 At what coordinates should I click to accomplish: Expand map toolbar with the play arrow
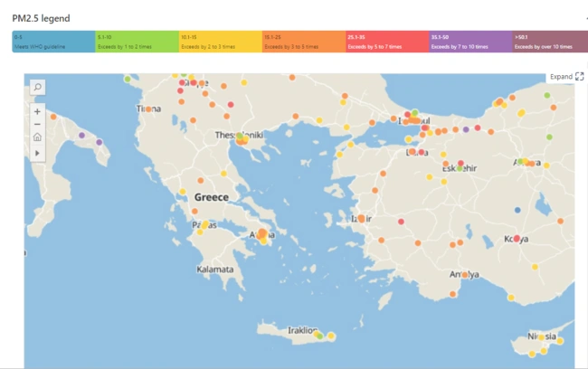tap(37, 153)
